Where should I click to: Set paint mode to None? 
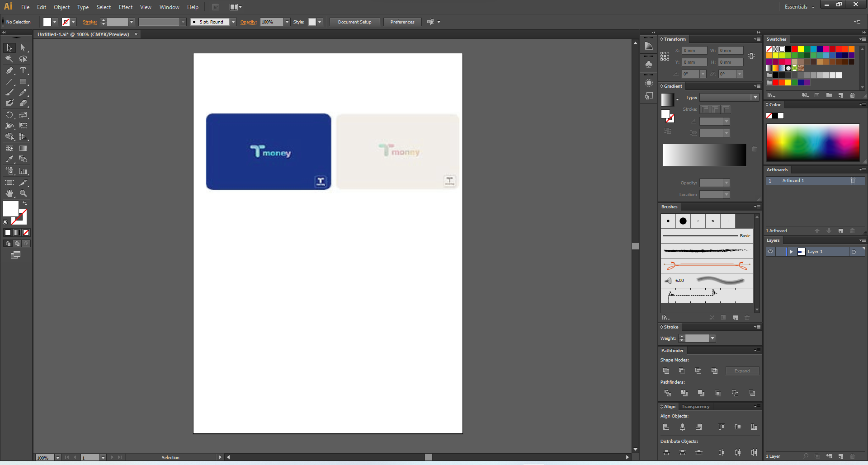26,233
